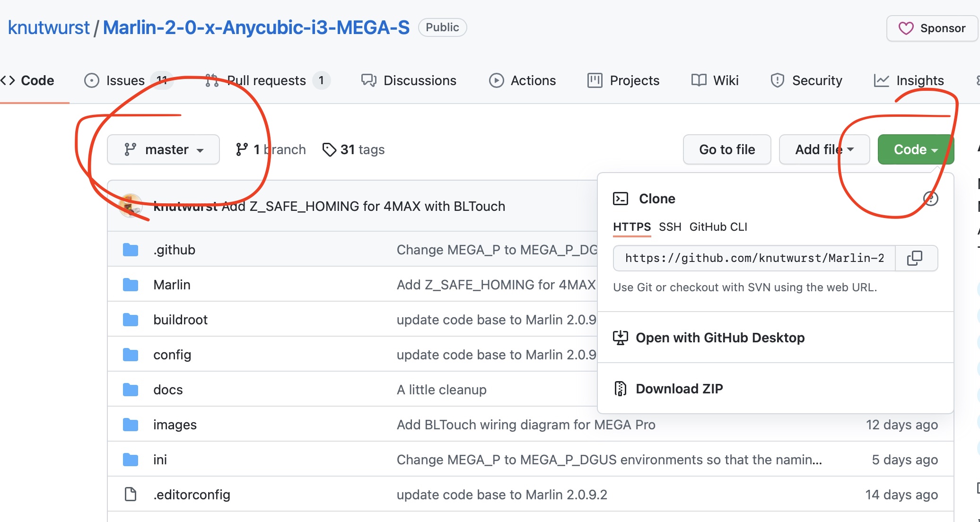Select the GitHub CLI clone option
980x522 pixels.
[x=718, y=227]
